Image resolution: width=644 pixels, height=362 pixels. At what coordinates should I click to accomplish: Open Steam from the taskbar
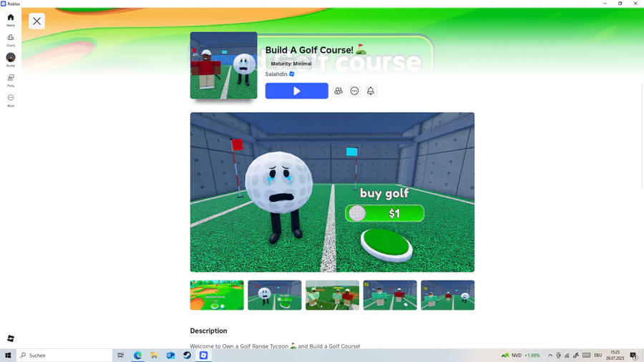click(x=187, y=356)
